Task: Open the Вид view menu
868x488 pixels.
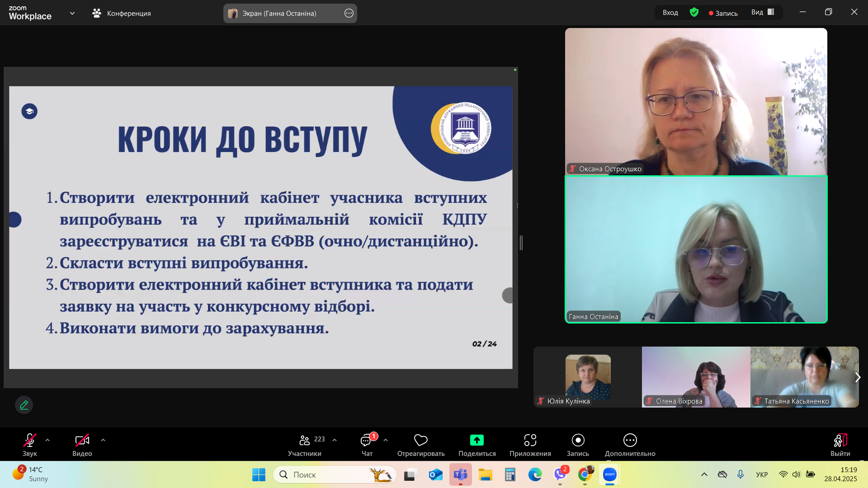Action: [763, 13]
